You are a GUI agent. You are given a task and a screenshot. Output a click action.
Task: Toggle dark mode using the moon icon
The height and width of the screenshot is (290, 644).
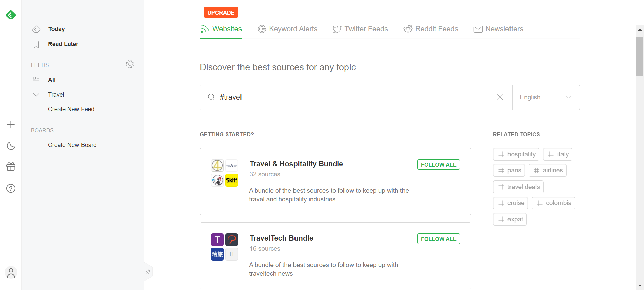11,146
